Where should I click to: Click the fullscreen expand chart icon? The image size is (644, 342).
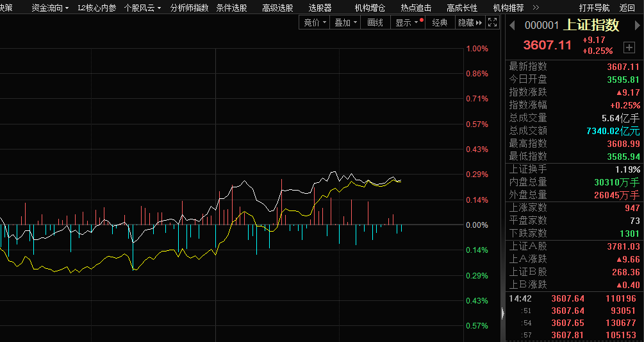(x=492, y=22)
